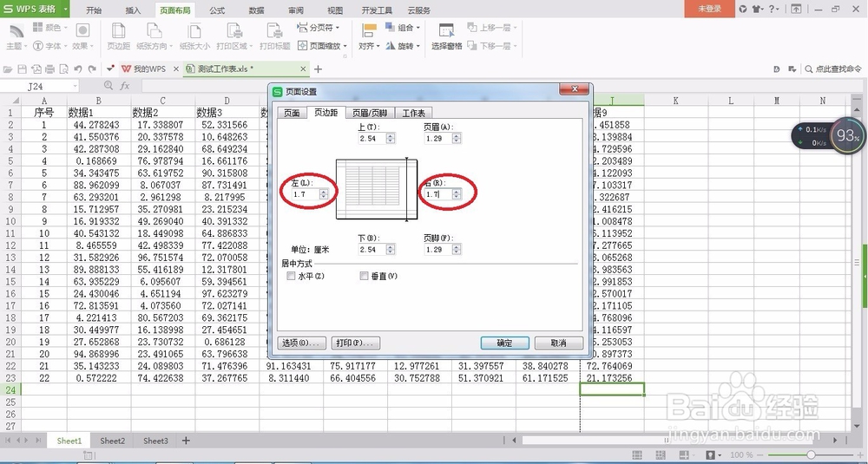Switch to normal view icon in status bar
The width and height of the screenshot is (868, 464).
637,455
